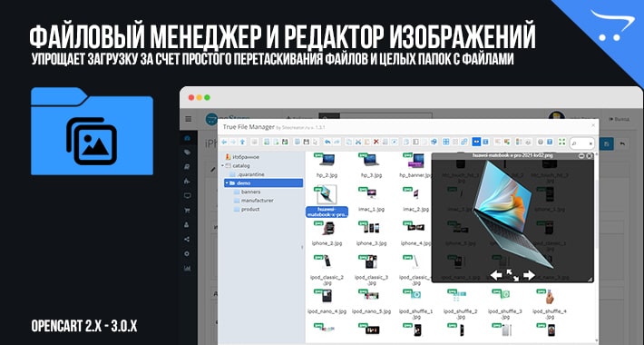Enter full screen with green arrows icon
The width and height of the screenshot is (644, 345).
point(561,142)
